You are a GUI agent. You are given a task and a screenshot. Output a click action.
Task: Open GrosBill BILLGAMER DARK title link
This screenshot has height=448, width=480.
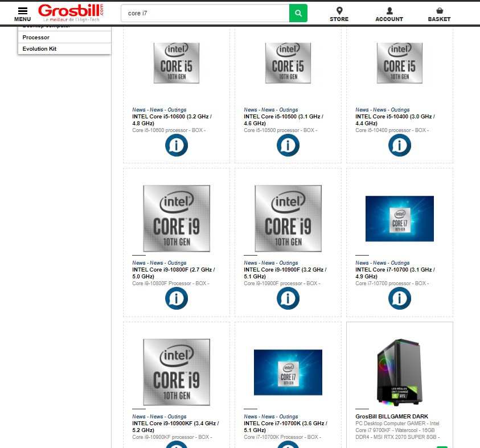[x=392, y=417]
